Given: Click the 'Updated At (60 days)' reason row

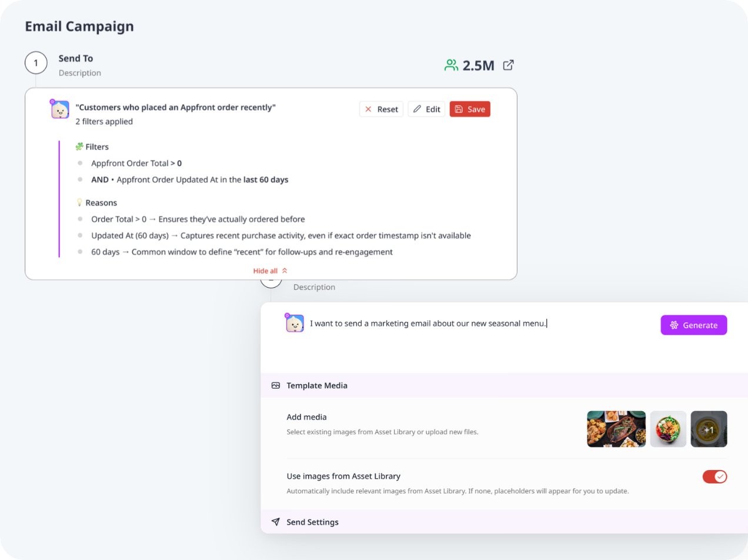Looking at the screenshot, I should (x=281, y=235).
